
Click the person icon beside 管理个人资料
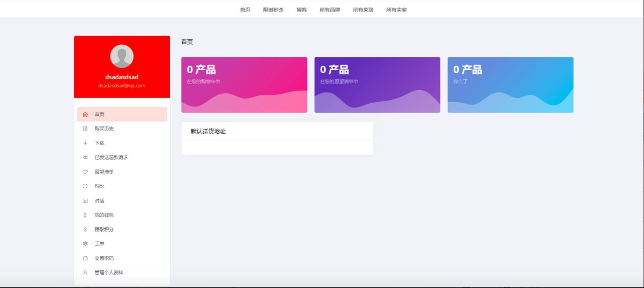85,272
